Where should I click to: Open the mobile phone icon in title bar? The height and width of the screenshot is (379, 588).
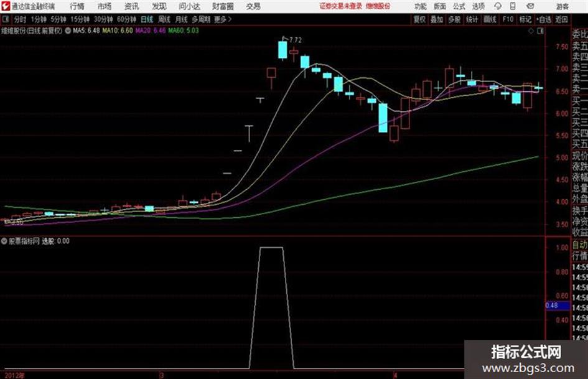coord(513,6)
